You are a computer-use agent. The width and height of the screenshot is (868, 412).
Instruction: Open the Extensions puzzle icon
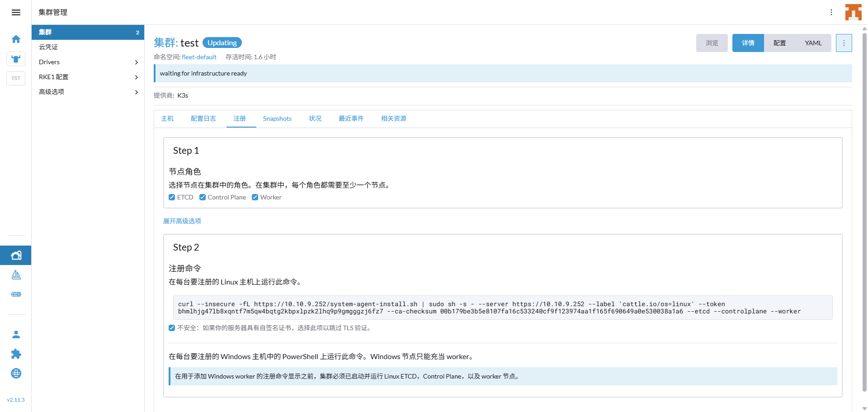pos(16,354)
